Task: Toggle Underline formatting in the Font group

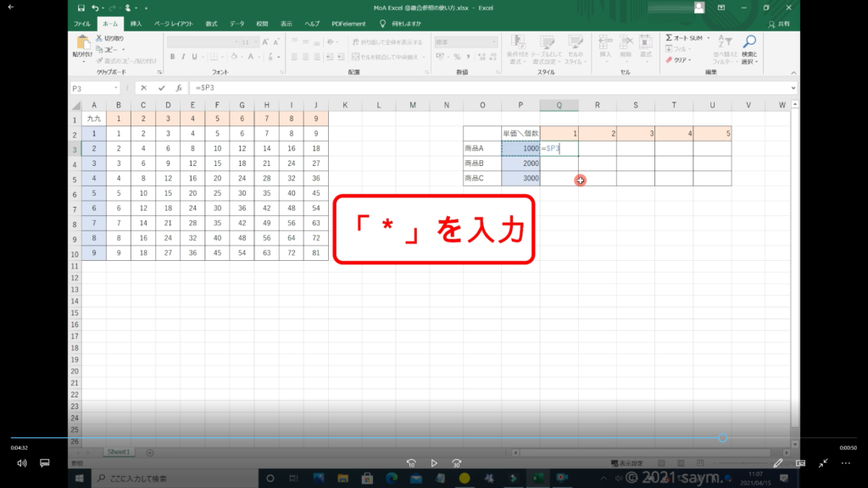Action: click(x=195, y=57)
